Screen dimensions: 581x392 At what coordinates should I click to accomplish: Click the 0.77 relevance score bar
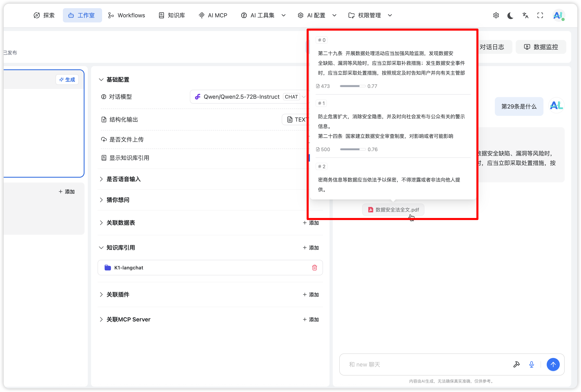tap(352, 86)
